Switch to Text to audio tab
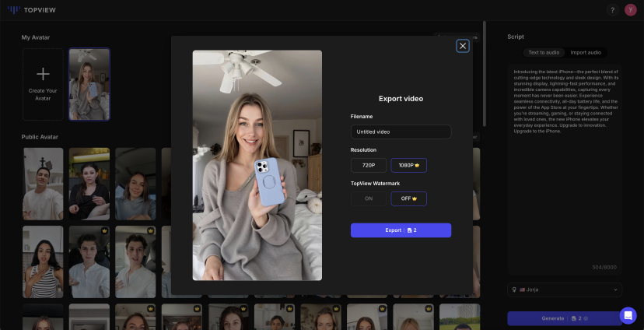 pyautogui.click(x=544, y=53)
